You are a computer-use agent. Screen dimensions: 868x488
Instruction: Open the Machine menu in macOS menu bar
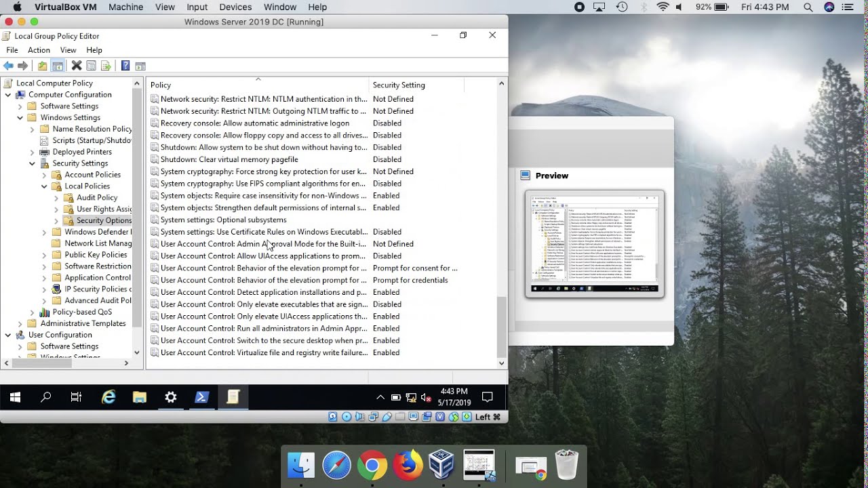point(125,7)
